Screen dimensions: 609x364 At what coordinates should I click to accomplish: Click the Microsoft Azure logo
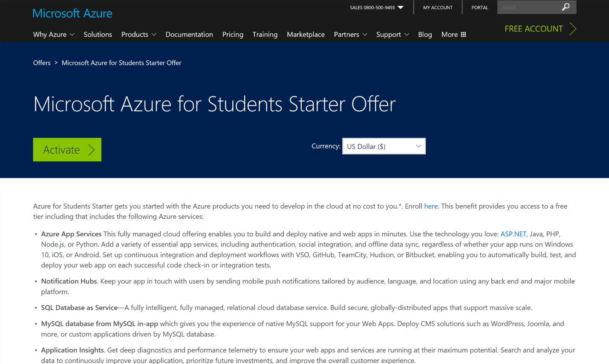click(72, 14)
